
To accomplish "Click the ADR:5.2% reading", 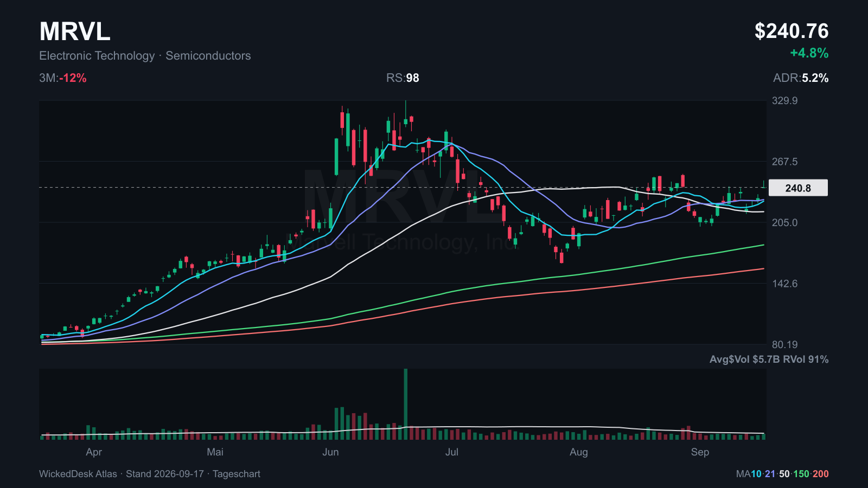I will 801,78.
